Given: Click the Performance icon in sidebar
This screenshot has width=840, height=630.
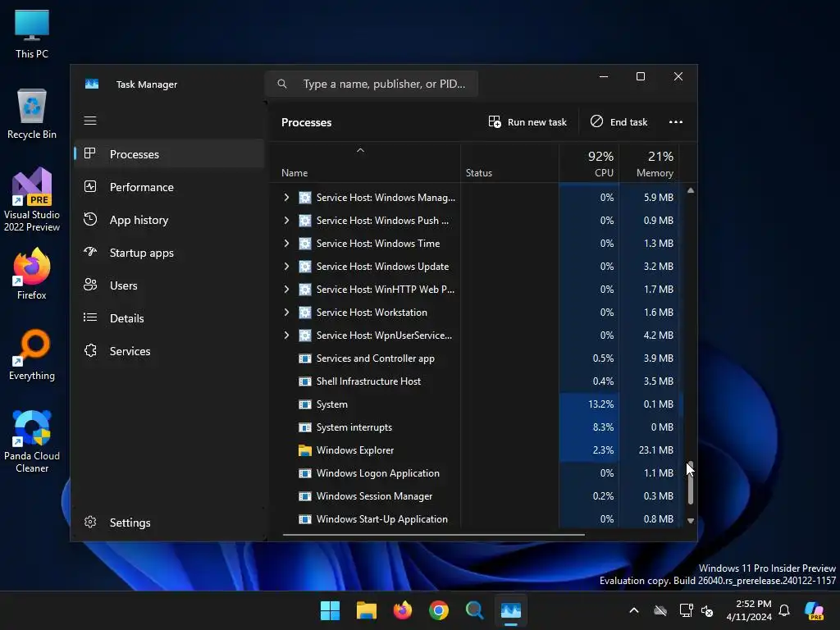Looking at the screenshot, I should (x=90, y=186).
